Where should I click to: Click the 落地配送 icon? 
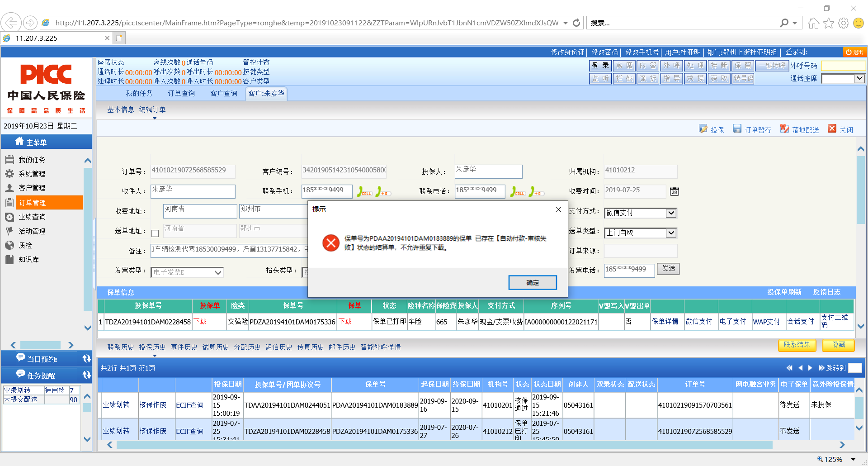pos(784,129)
